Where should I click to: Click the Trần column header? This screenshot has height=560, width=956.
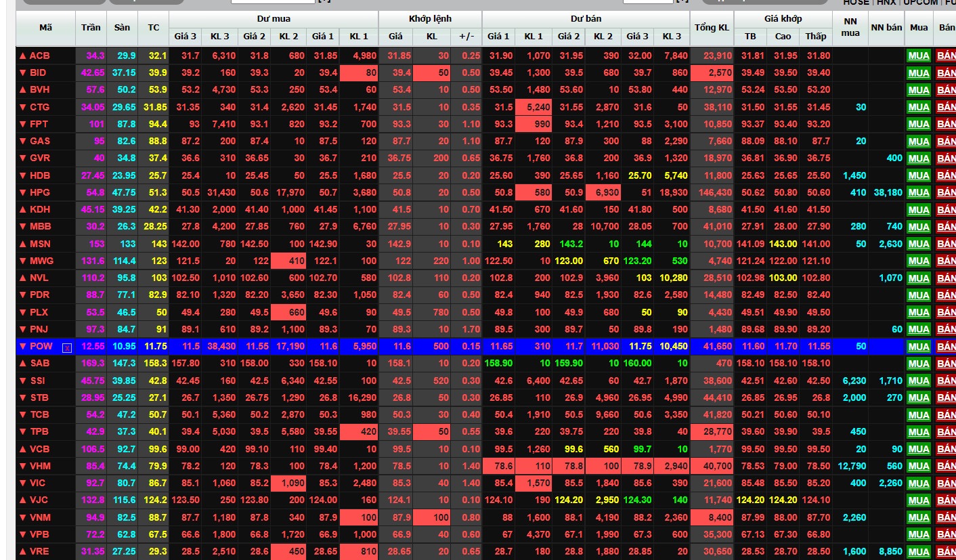click(x=91, y=28)
